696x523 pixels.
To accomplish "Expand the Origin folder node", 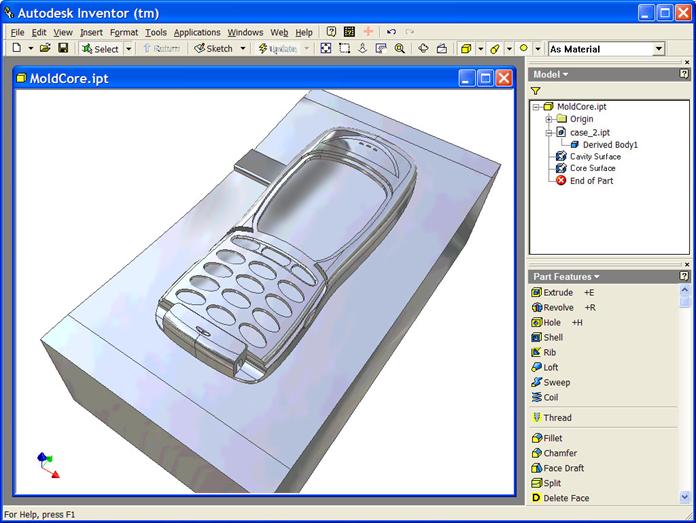I will (549, 119).
